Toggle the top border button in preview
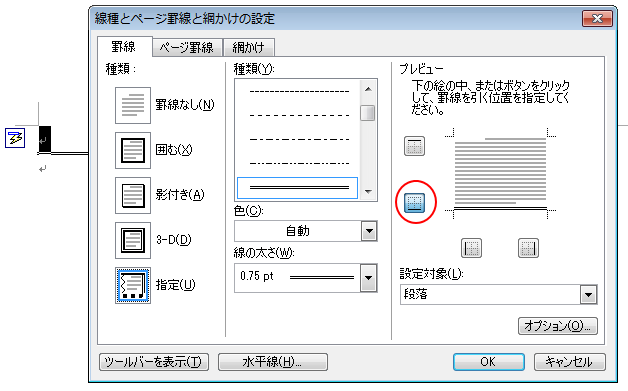The image size is (628, 391). 414,146
